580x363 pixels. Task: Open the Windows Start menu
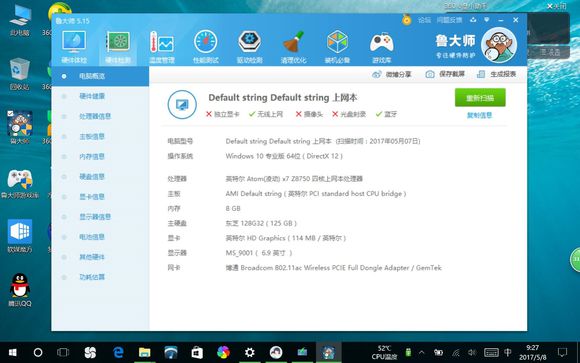(13, 353)
